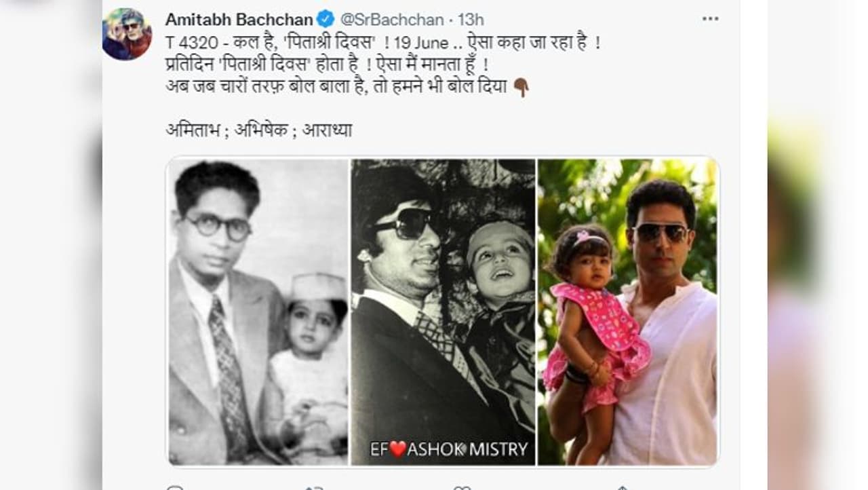
Task: Open middle photo with man wearing sunglasses
Action: tap(443, 312)
